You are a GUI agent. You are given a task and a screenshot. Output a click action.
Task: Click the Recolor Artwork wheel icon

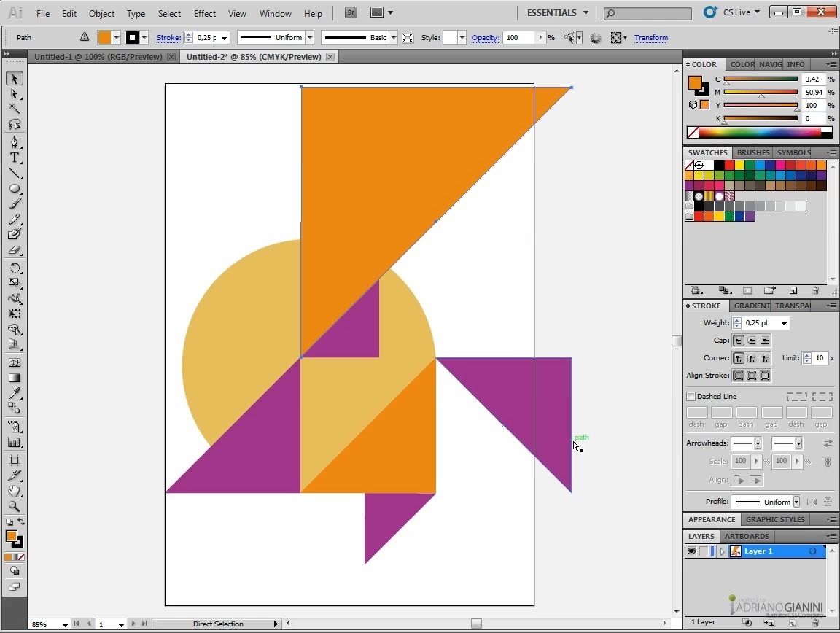point(596,37)
